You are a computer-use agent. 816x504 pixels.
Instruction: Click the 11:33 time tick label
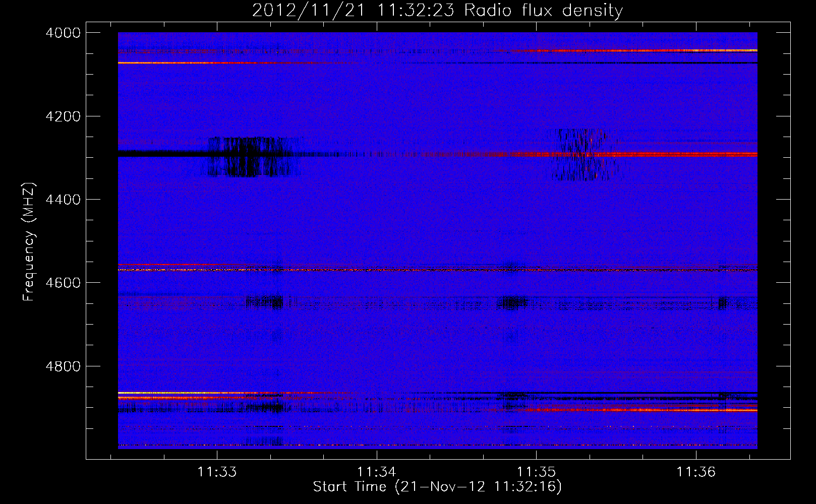[x=217, y=472]
